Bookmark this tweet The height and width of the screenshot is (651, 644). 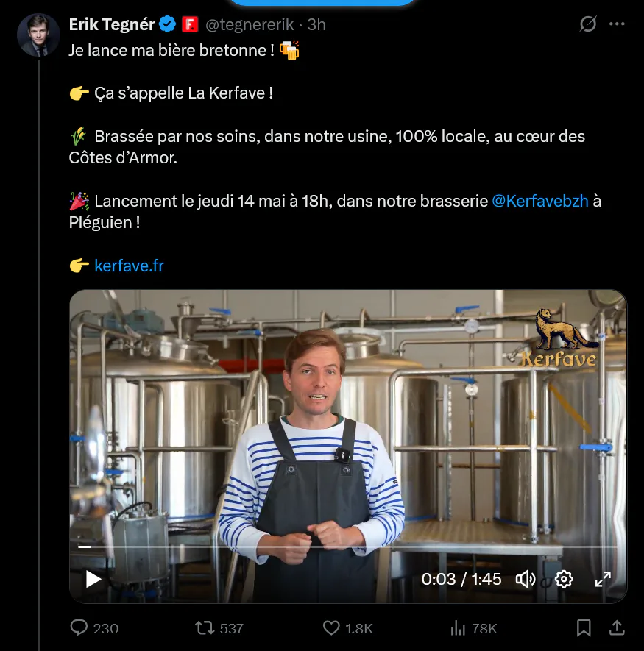pos(584,627)
